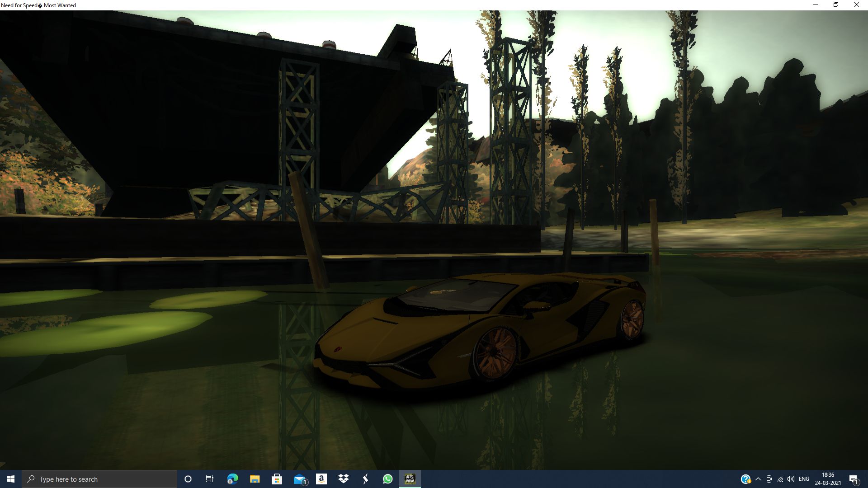Open the Wi-Fi network flyout
The image size is (868, 488).
(780, 479)
